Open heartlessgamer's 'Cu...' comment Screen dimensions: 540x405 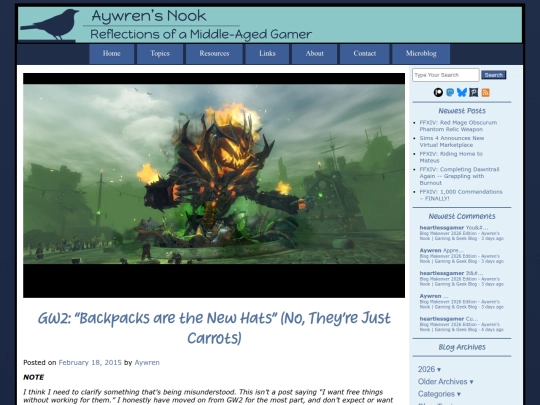click(x=449, y=319)
